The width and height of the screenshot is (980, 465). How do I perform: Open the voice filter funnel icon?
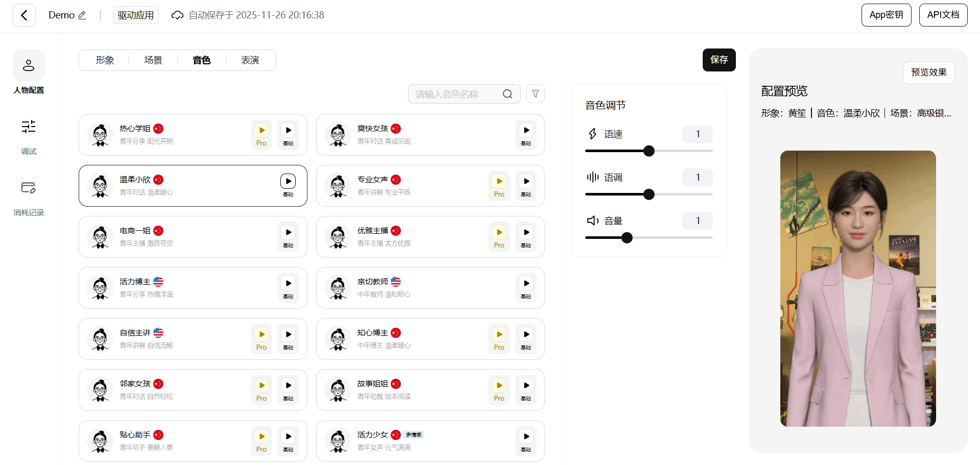(535, 94)
